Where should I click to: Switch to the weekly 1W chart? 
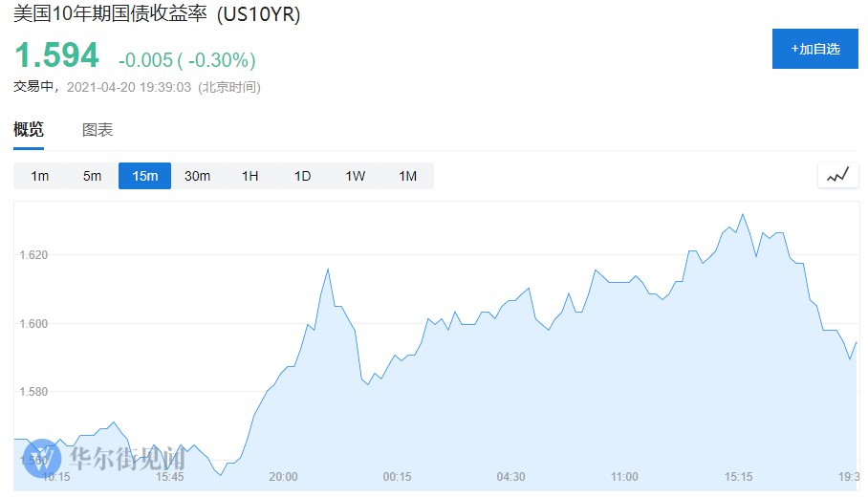tap(355, 176)
